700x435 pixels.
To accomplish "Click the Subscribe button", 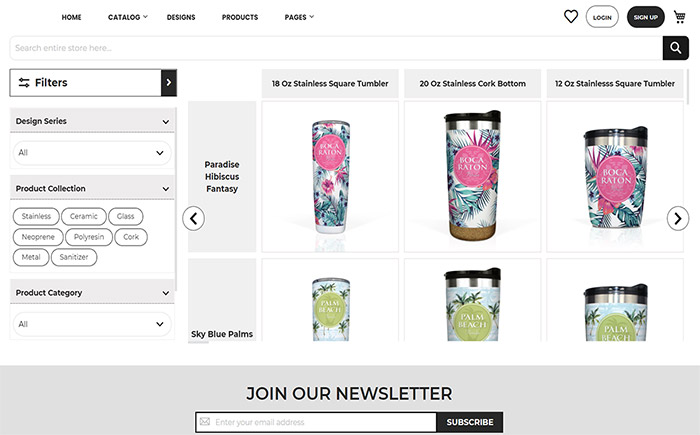I will point(470,422).
